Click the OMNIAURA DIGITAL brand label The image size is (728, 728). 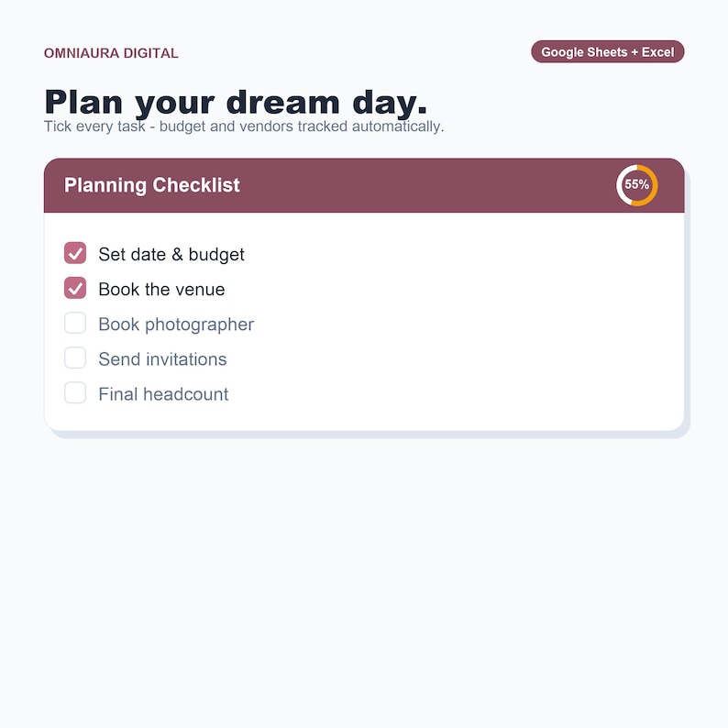pyautogui.click(x=111, y=53)
